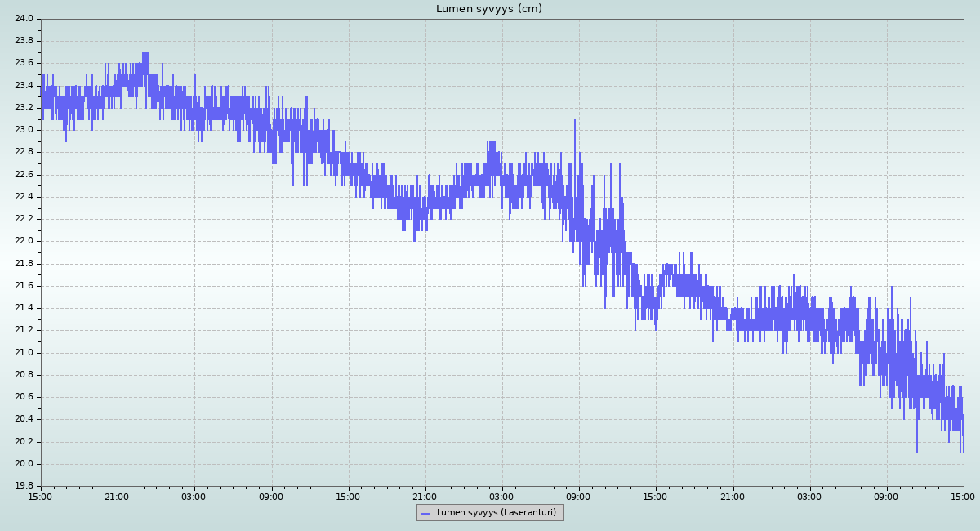Click the 22.4 y-axis label
Screen dimensions: 980x531
(24, 197)
